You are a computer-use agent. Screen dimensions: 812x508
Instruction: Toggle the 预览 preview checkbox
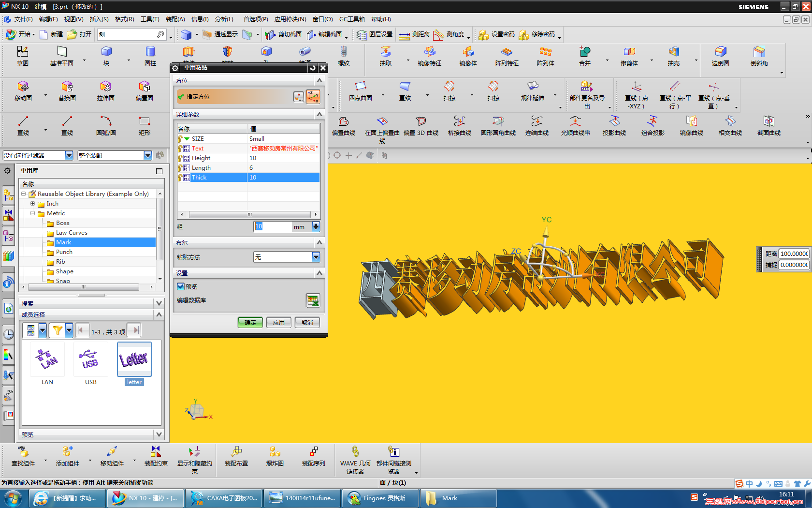181,286
